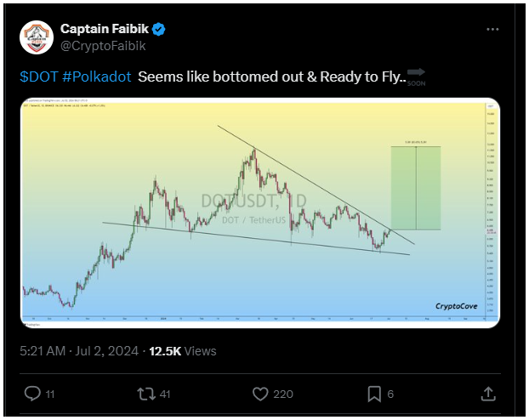This screenshot has width=529, height=420.
Task: Click the blue verified badge
Action: point(158,30)
